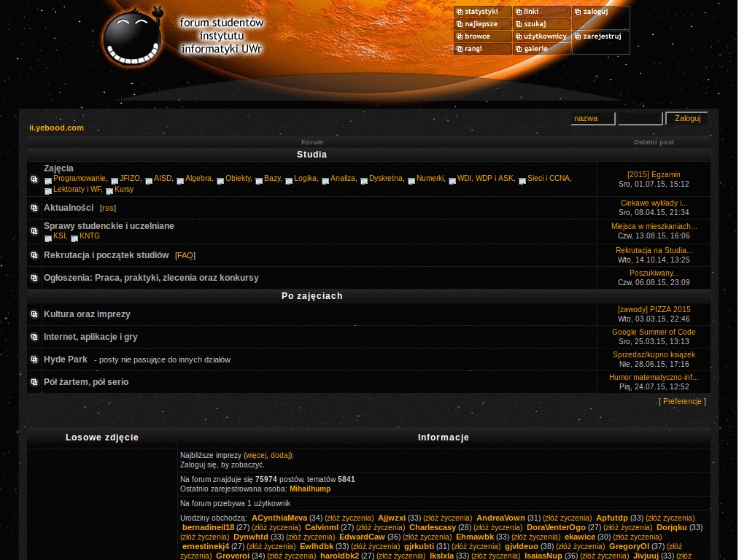This screenshot has width=747, height=560.
Task: Open the linki menu item
Action: (x=542, y=12)
